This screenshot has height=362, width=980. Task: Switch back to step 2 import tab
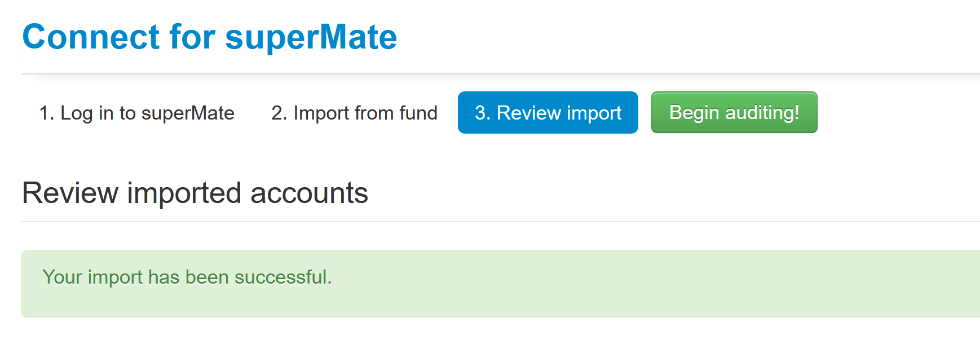tap(354, 113)
